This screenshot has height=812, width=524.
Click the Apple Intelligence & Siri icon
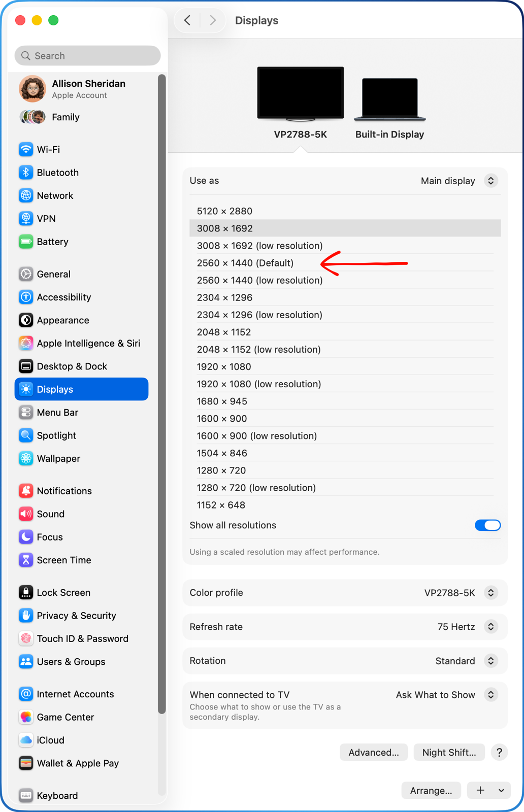tap(26, 343)
